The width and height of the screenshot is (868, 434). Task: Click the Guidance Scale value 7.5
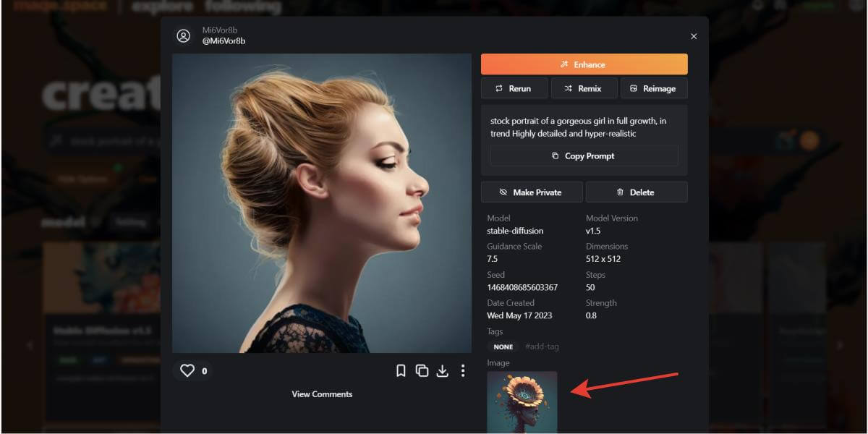pos(493,259)
